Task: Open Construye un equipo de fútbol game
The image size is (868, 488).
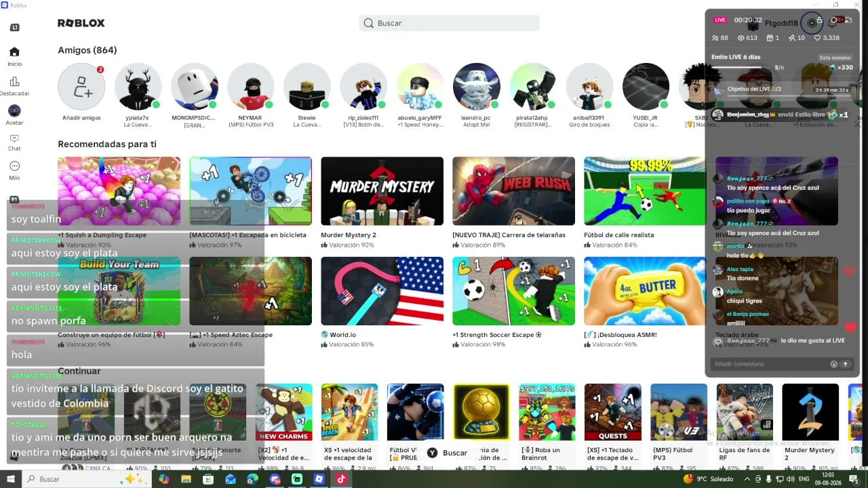Action: click(x=119, y=291)
